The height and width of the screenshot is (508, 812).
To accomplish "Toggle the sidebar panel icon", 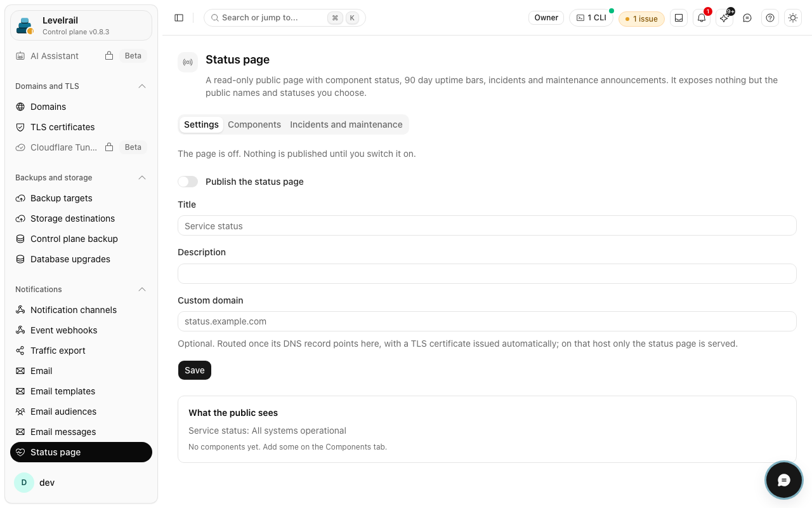I will tap(179, 18).
